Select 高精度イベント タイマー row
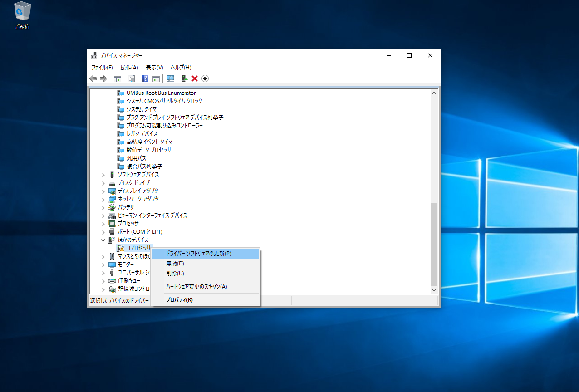Viewport: 579px width, 392px height. 151,142
